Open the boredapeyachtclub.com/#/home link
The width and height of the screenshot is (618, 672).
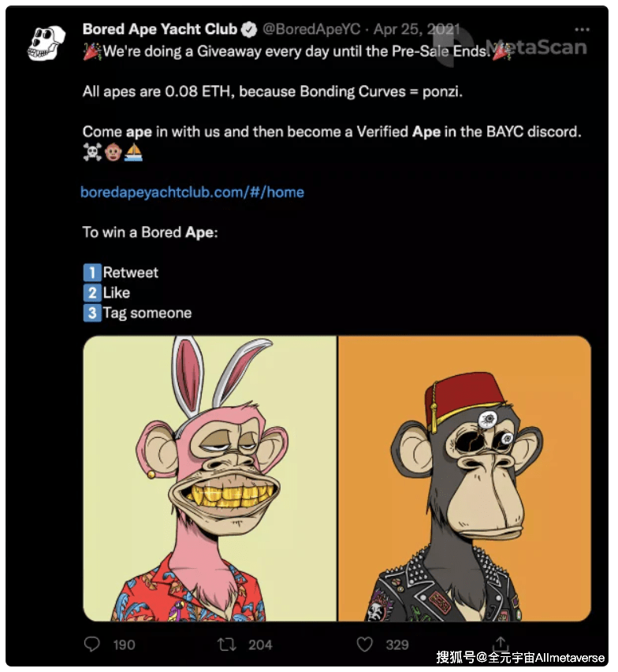coord(192,192)
